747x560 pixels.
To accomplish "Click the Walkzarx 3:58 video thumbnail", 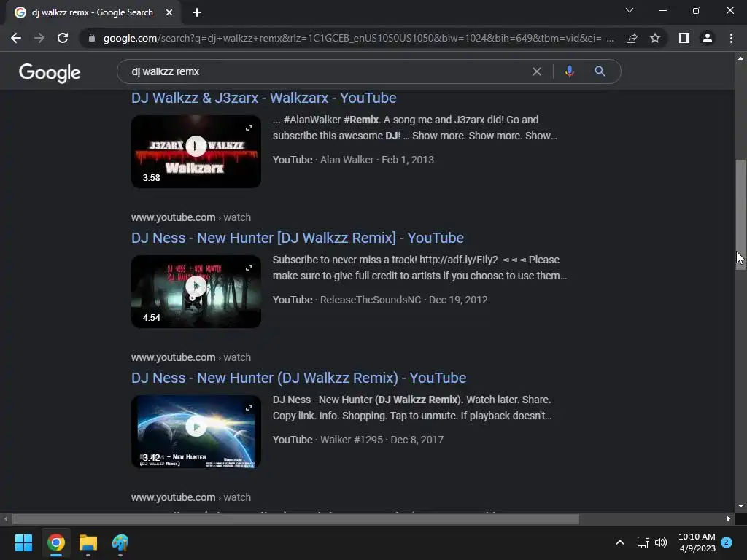I will point(196,152).
